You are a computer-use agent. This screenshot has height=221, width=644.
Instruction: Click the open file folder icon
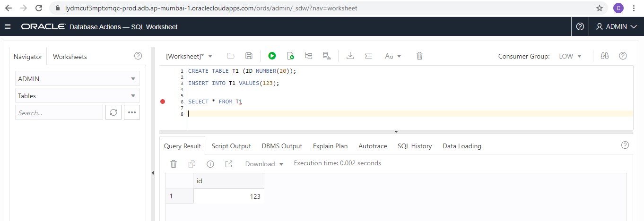pos(231,56)
